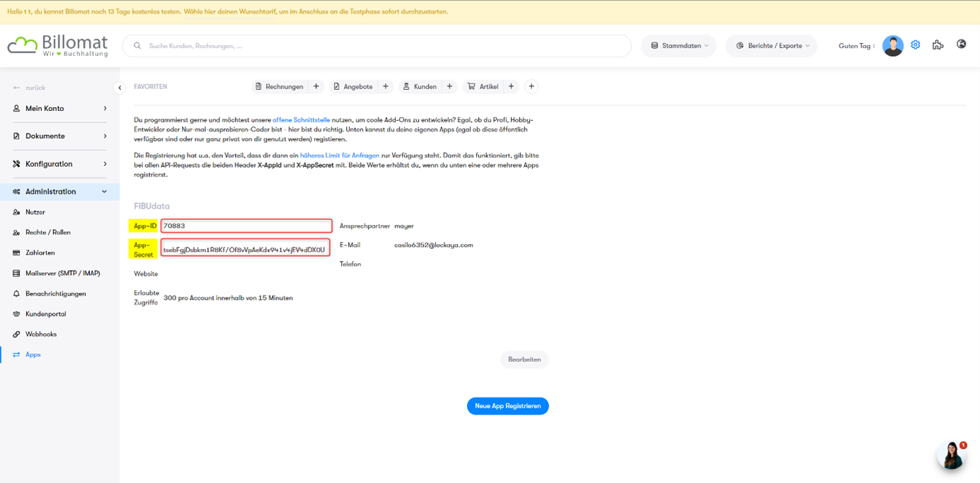Open Webhooks in the sidebar
980x483 pixels.
click(x=41, y=334)
